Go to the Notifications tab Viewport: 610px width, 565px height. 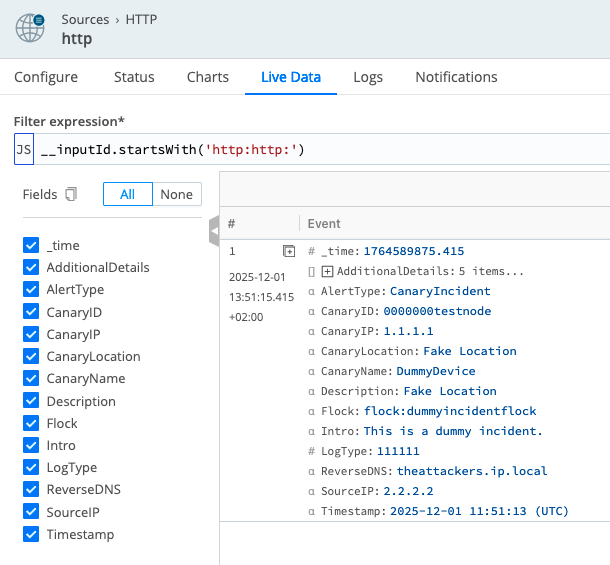pos(456,77)
